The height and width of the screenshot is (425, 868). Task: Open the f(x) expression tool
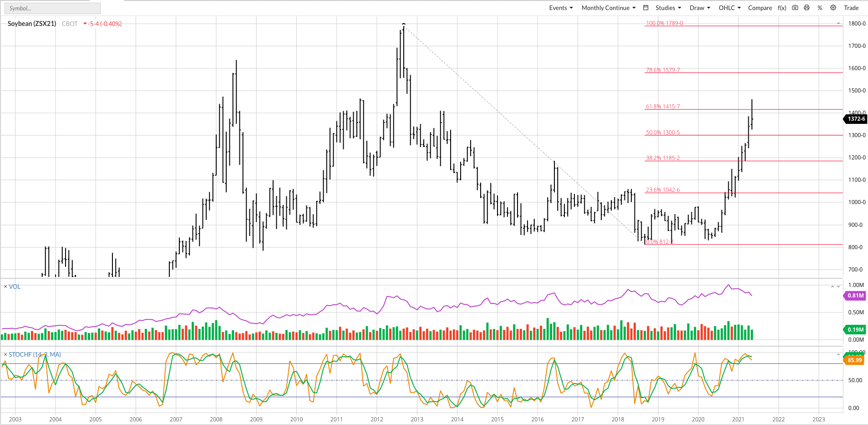(782, 8)
